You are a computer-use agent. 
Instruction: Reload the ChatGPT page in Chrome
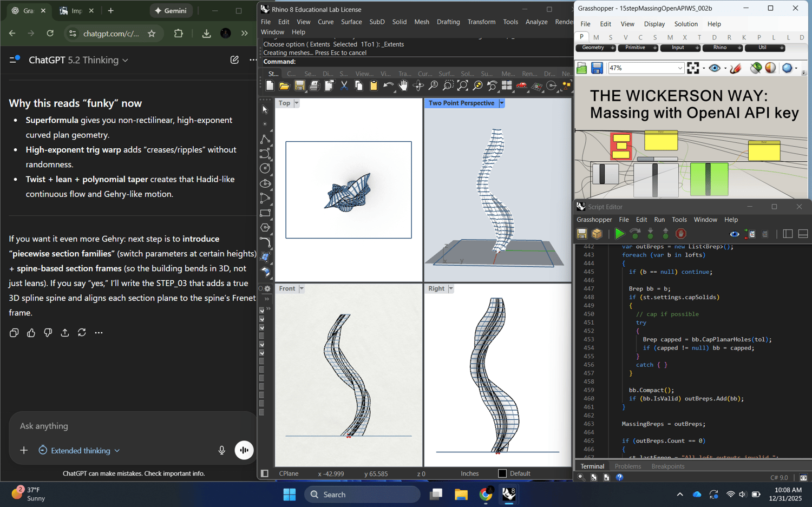(x=50, y=34)
